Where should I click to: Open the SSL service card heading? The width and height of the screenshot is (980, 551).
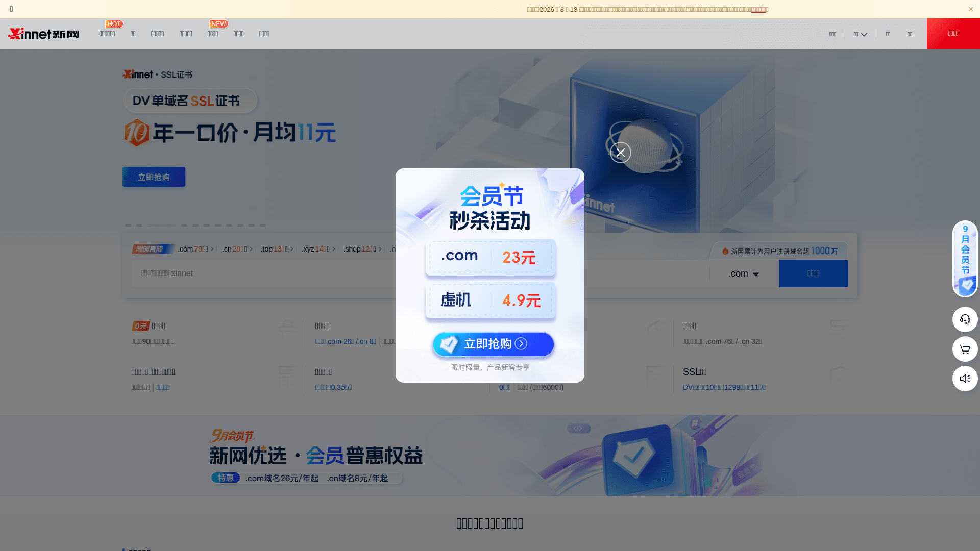tap(695, 372)
